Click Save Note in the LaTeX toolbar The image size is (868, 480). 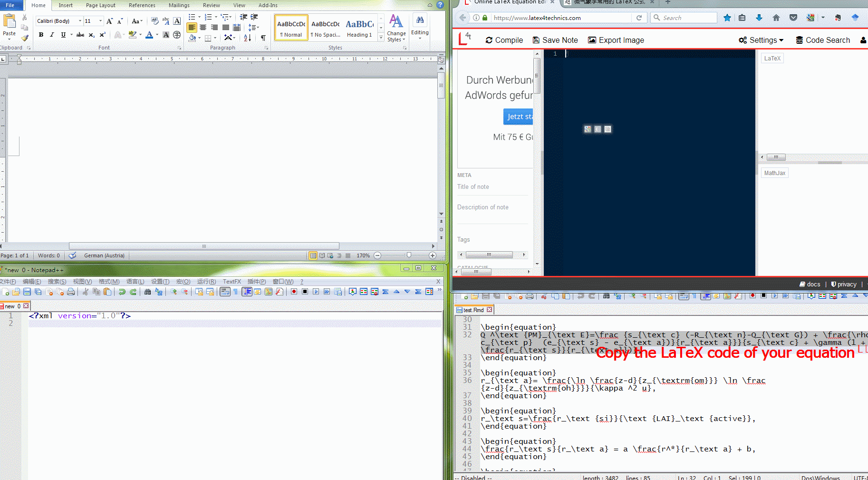coord(555,40)
